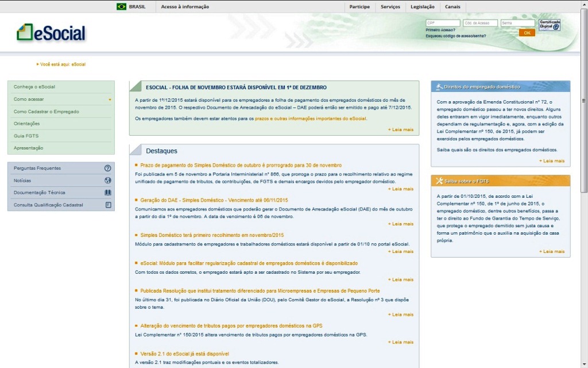
Task: Click the Destaques section heading
Action: 161,151
